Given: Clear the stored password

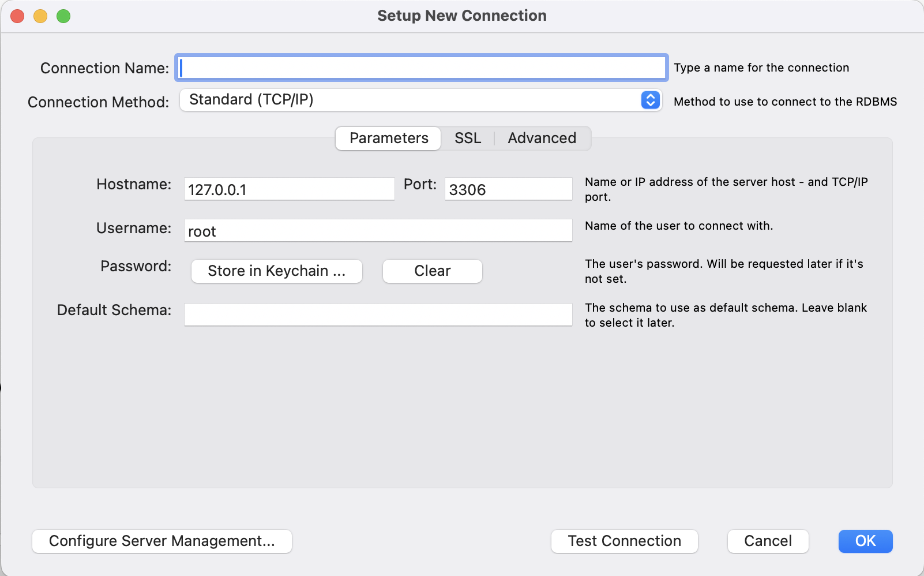Looking at the screenshot, I should coord(432,271).
